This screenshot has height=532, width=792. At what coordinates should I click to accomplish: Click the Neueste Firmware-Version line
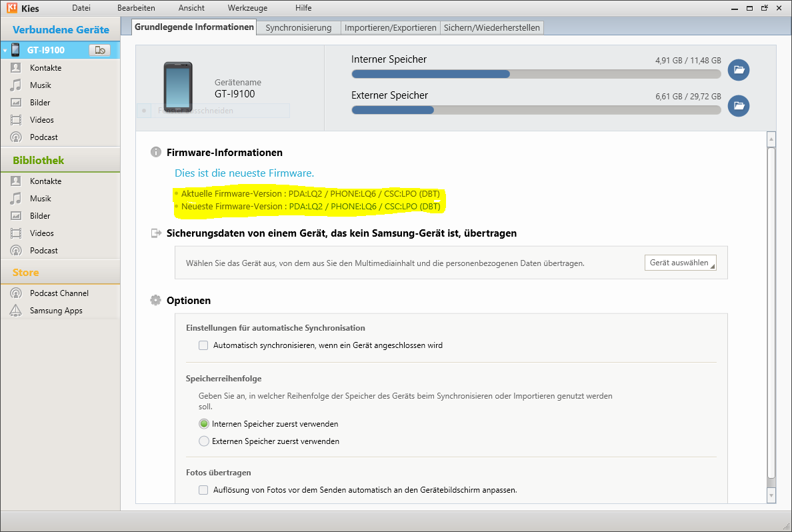pos(311,206)
